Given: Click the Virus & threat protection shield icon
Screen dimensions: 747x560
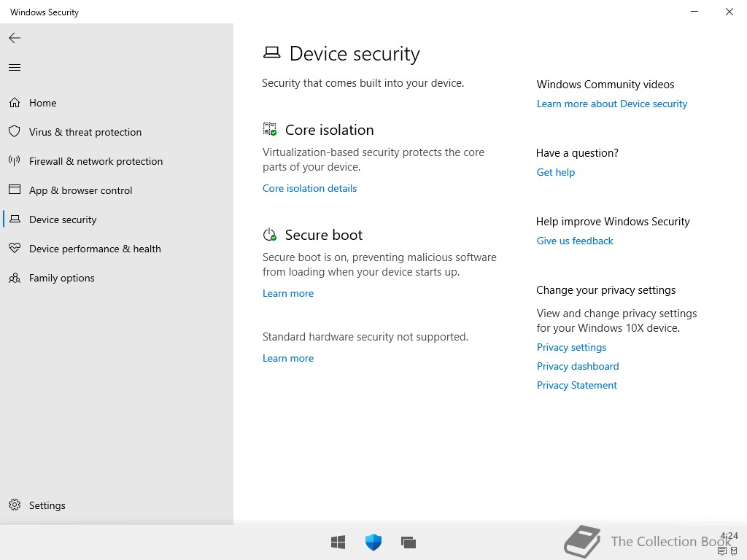Looking at the screenshot, I should point(15,132).
